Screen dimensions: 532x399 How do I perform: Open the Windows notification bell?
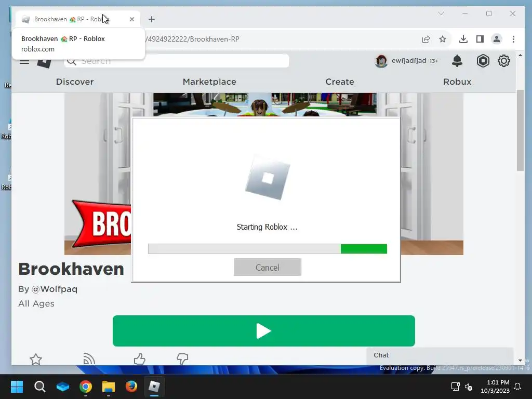(518, 387)
